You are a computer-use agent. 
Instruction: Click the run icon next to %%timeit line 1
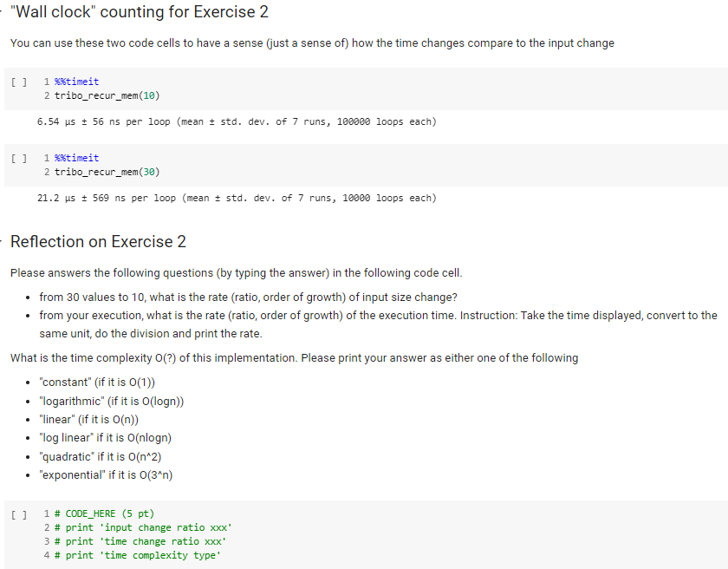click(x=17, y=82)
